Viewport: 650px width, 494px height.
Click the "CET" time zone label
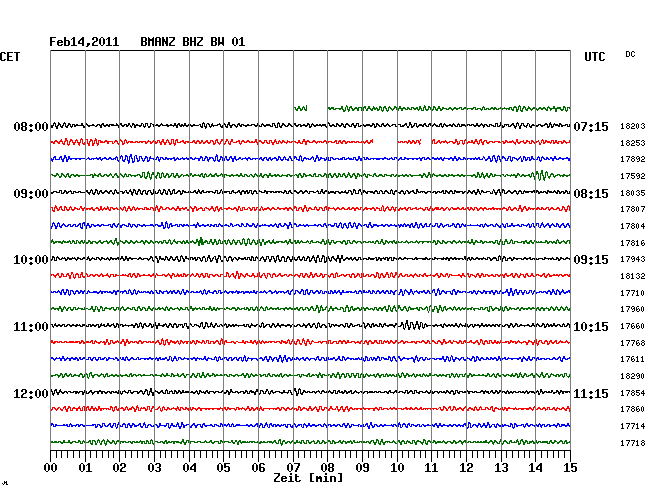point(10,57)
